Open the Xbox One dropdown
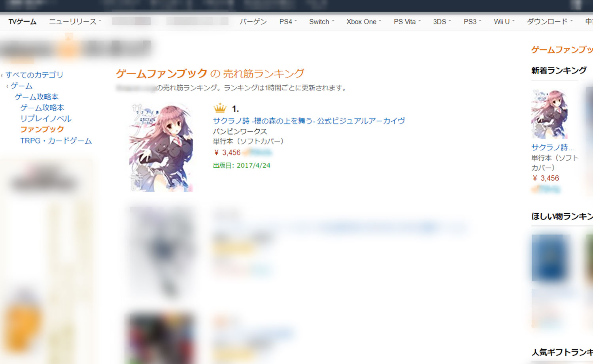 364,22
